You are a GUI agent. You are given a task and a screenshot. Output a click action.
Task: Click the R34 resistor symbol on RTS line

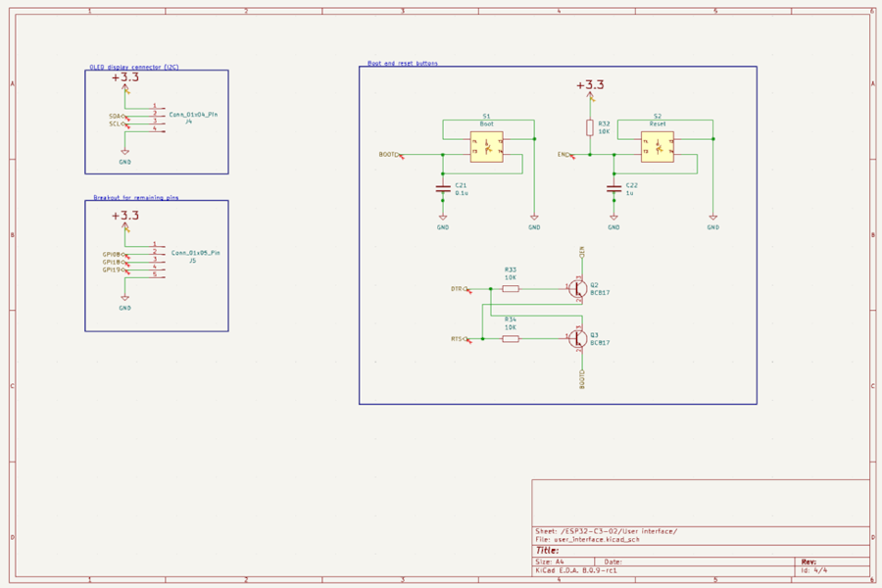[x=511, y=339]
